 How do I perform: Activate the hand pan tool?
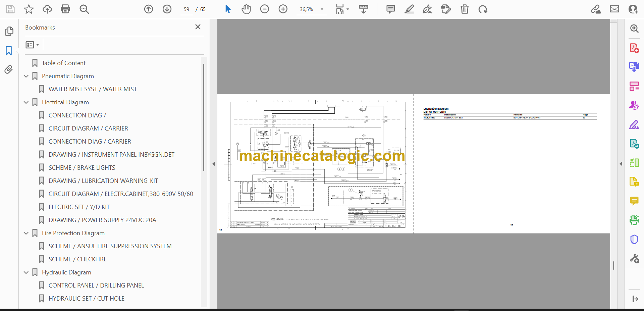pos(246,9)
